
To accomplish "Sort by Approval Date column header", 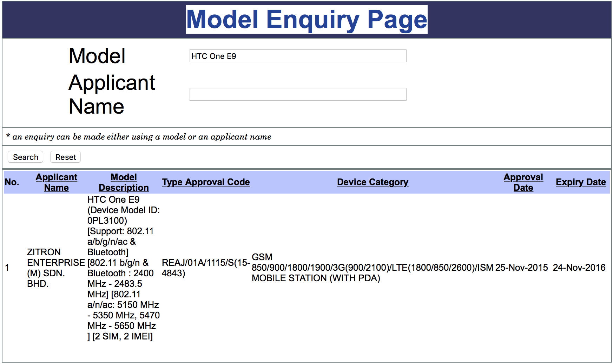I will click(523, 182).
